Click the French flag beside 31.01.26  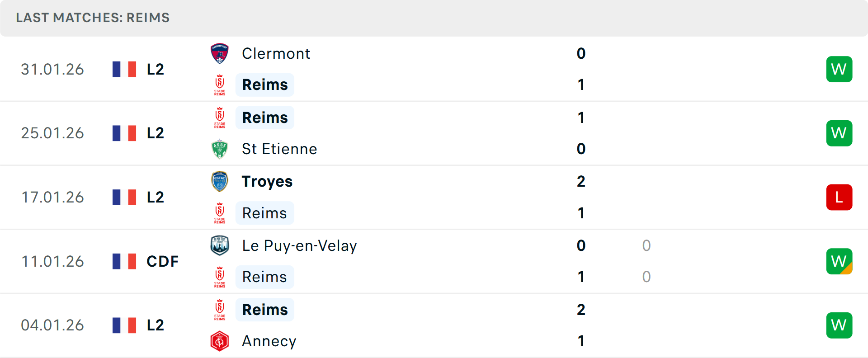(x=124, y=70)
